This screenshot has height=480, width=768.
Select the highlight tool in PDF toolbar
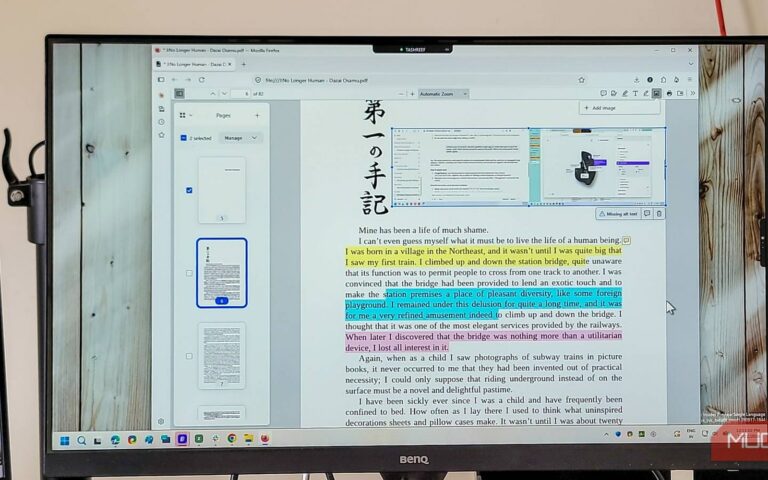pyautogui.click(x=625, y=93)
